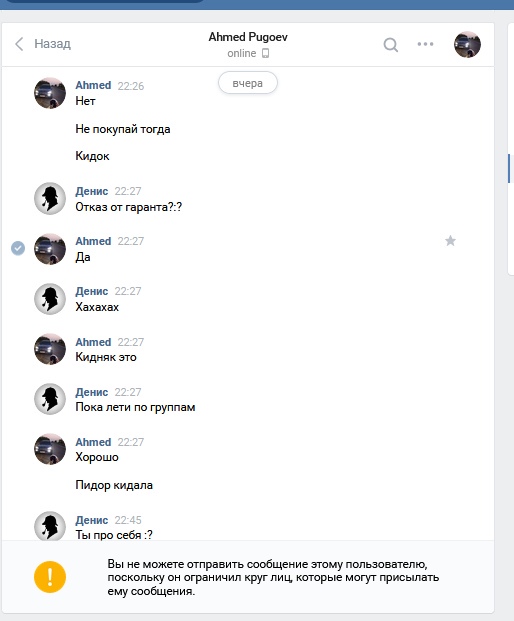Click the 'Назад' back link
Screen dimensions: 514x621
pyautogui.click(x=52, y=44)
